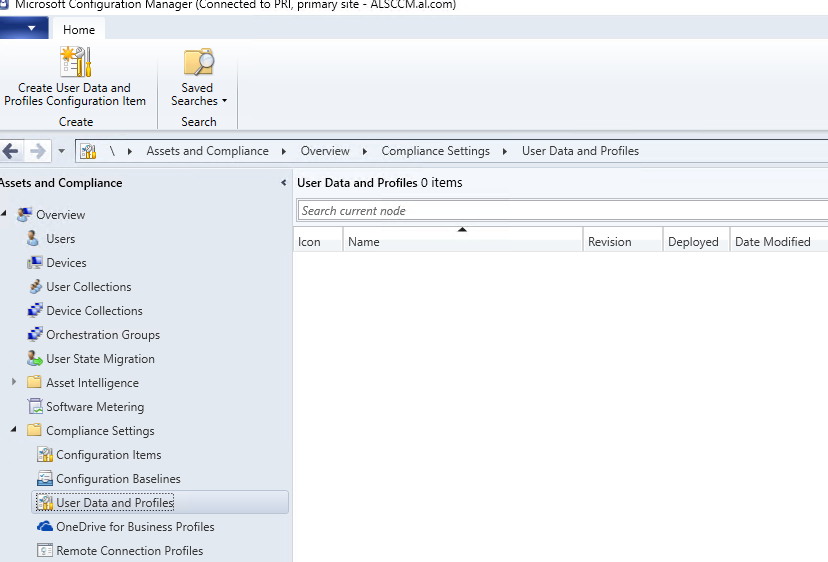This screenshot has height=562, width=828.
Task: Collapse the Overview tree node
Action: pyautogui.click(x=4, y=213)
